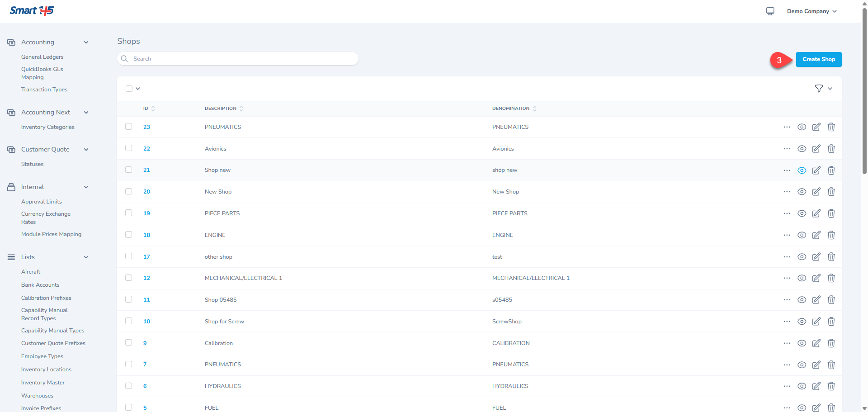This screenshot has width=868, height=412.
Task: Toggle the select-all checkbox in table header
Action: coord(129,89)
